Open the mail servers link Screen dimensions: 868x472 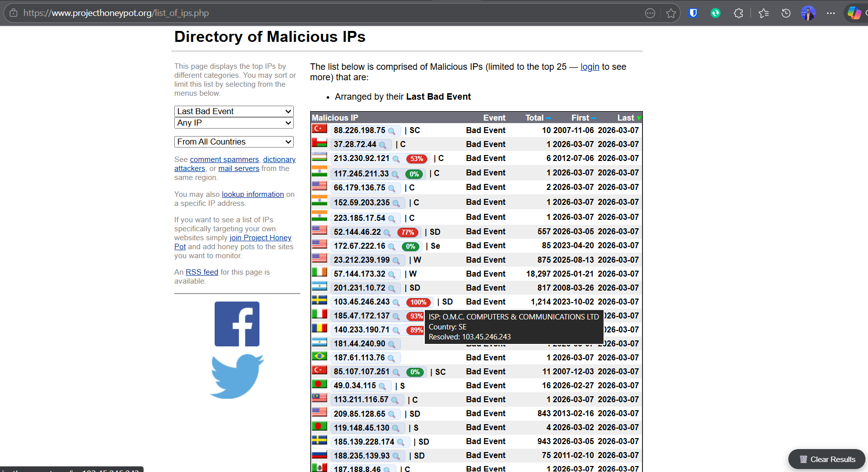[239, 168]
